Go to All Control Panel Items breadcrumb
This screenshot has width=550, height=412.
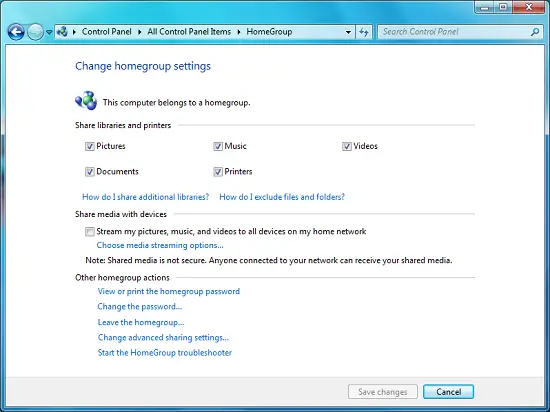189,32
